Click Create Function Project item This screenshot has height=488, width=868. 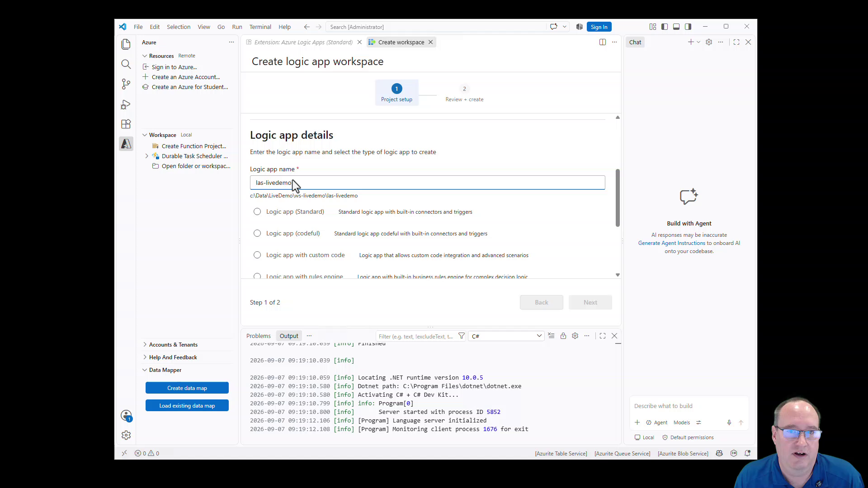click(x=194, y=146)
